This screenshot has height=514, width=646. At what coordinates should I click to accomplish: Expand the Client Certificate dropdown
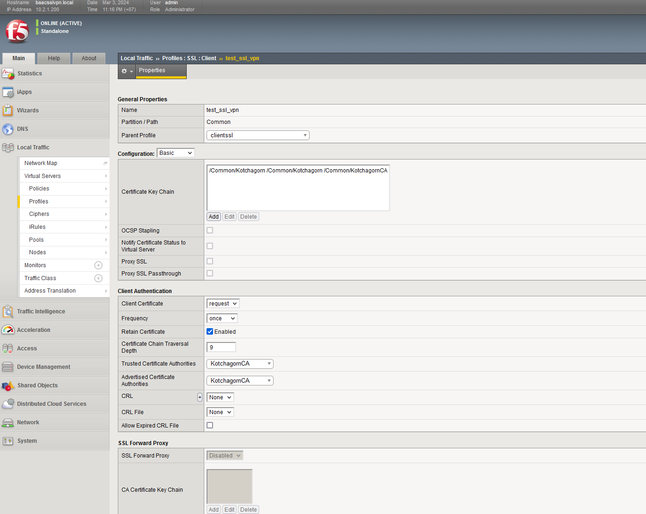click(223, 303)
